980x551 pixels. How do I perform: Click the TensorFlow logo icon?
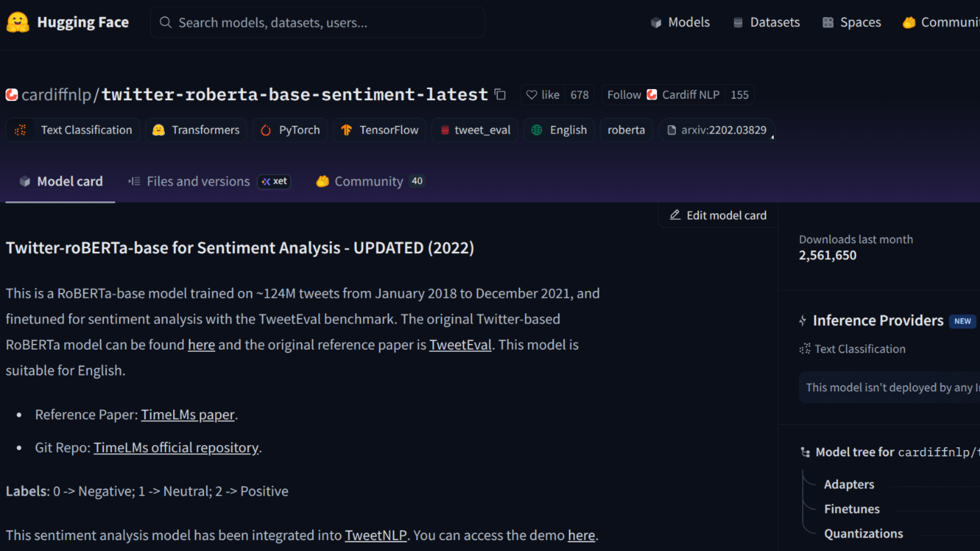pyautogui.click(x=346, y=130)
